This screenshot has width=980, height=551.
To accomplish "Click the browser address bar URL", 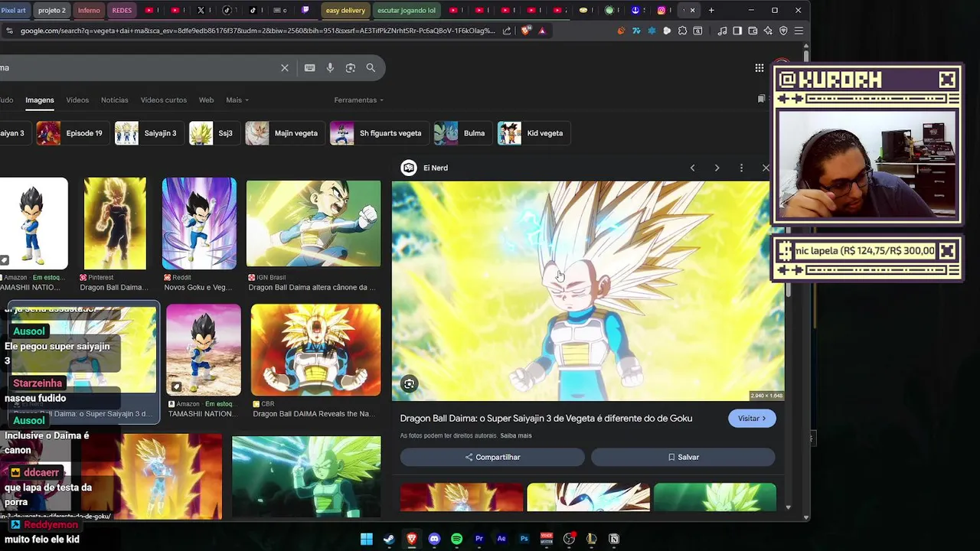I will pos(257,31).
